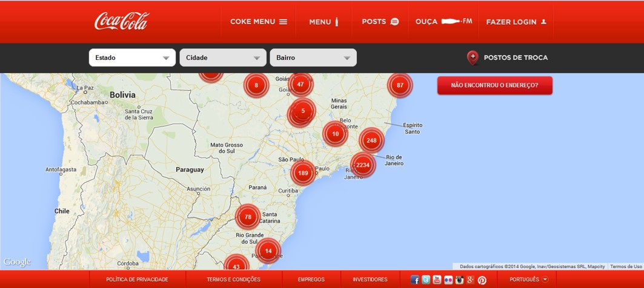
Task: Open Empregos link
Action: pos(311,280)
